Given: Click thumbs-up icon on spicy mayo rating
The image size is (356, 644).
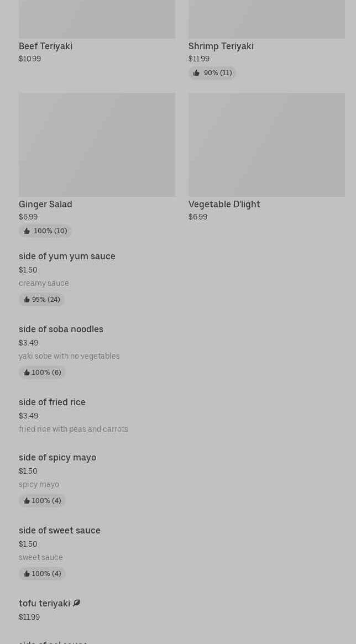Looking at the screenshot, I should (x=27, y=501).
